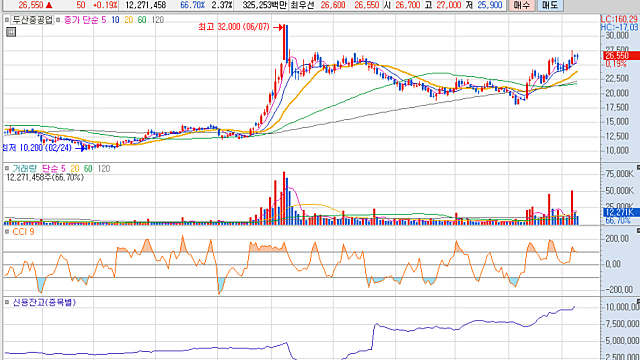Click the 최고 32,000 (06/07) high marker

[234, 27]
